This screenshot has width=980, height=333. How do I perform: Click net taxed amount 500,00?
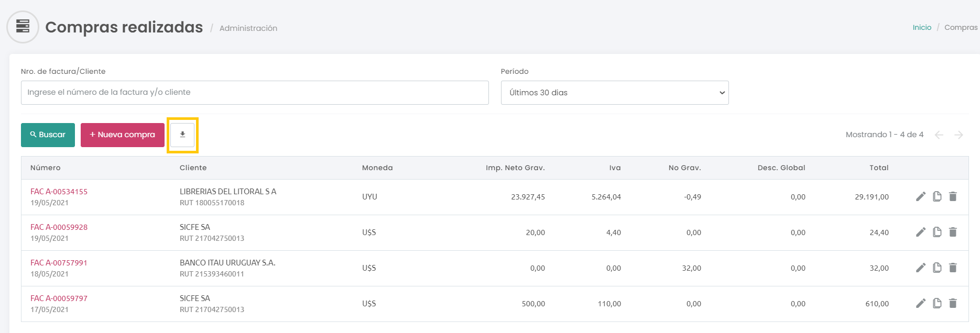533,304
